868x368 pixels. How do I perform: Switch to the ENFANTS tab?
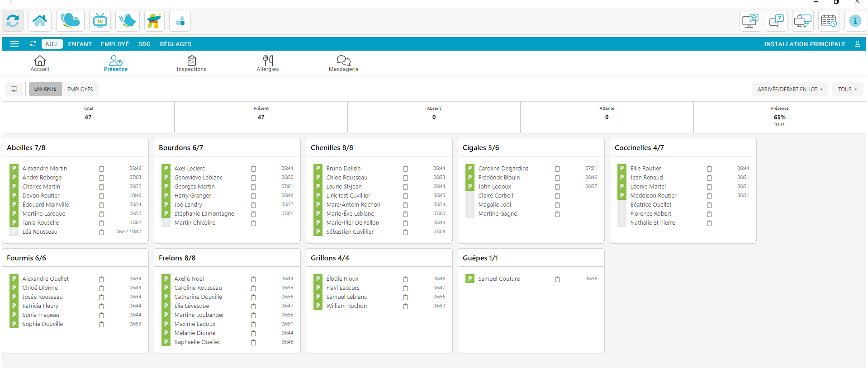coord(45,89)
